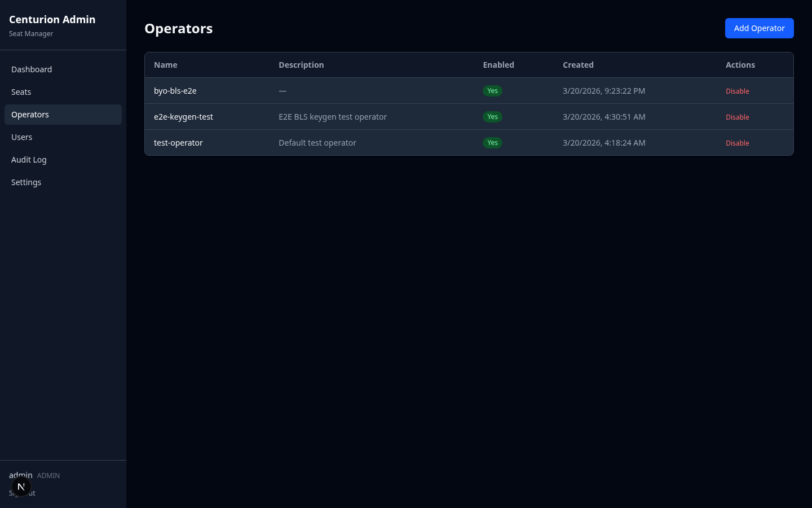Open the Audit Log section

(x=29, y=159)
